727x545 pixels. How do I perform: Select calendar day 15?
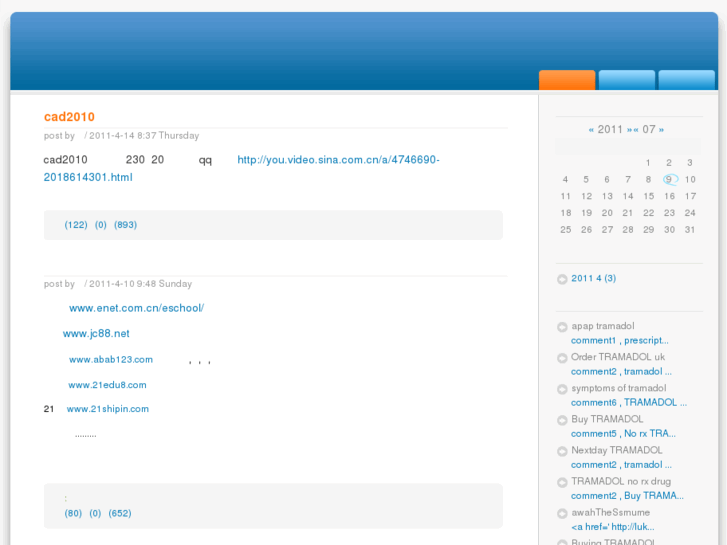coord(649,196)
